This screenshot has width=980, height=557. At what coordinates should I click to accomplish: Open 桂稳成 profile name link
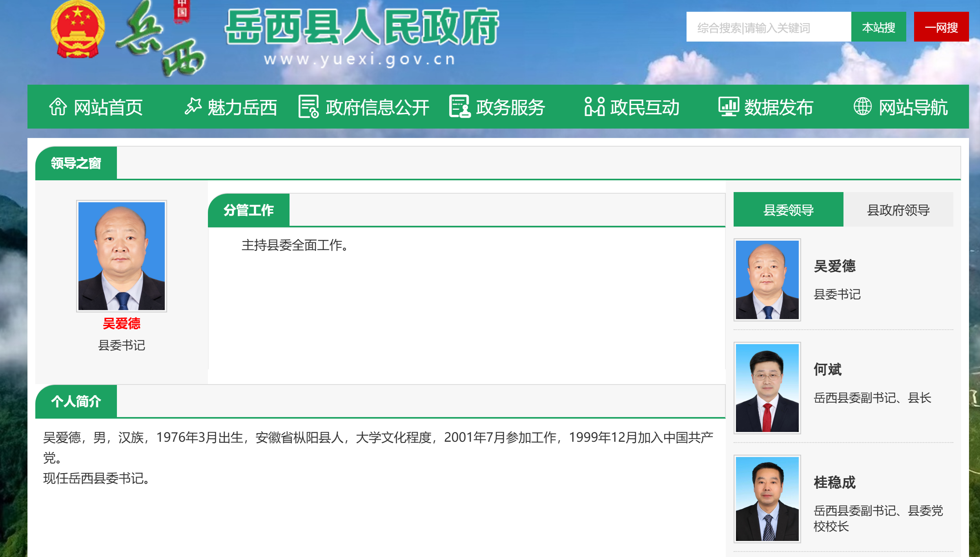point(834,482)
